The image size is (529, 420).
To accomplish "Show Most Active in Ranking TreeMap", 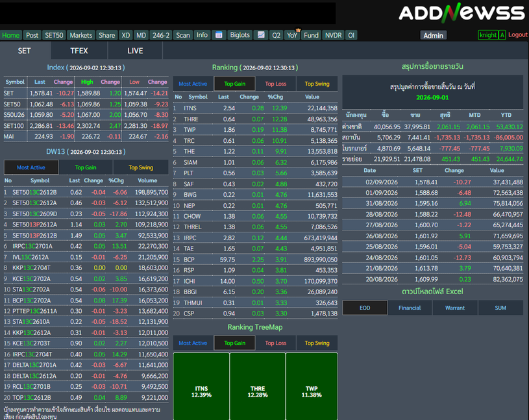I will [x=193, y=343].
